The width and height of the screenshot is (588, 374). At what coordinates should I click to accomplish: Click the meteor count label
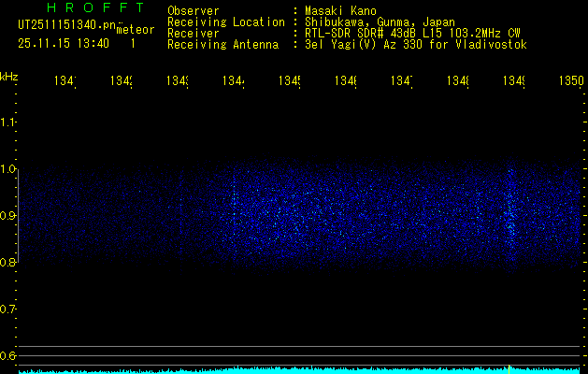coord(135,29)
